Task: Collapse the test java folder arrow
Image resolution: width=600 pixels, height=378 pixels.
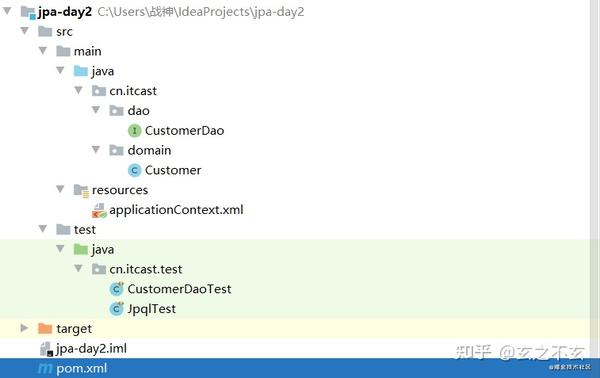Action: point(60,249)
